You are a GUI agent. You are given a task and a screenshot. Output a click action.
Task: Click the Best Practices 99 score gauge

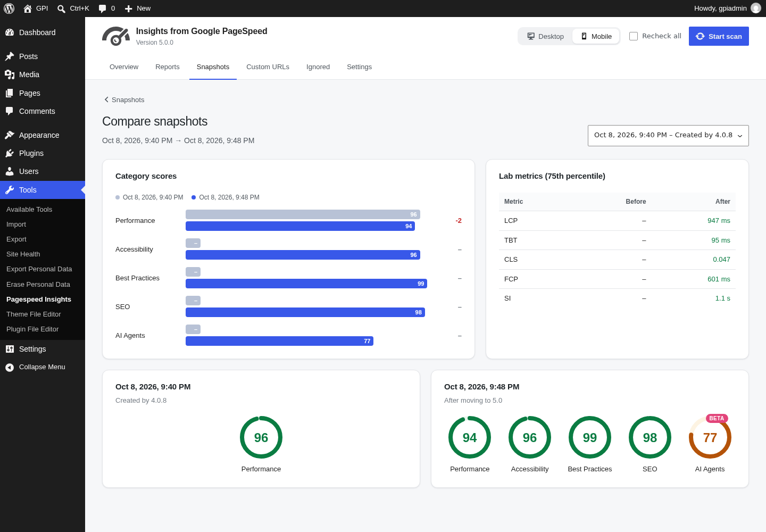pos(590,437)
